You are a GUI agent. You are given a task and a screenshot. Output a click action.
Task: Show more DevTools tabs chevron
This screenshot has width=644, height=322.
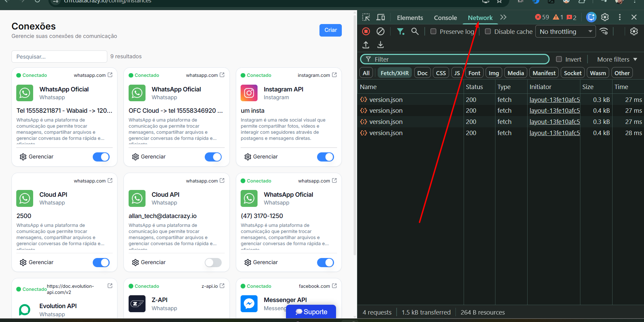[x=503, y=17]
